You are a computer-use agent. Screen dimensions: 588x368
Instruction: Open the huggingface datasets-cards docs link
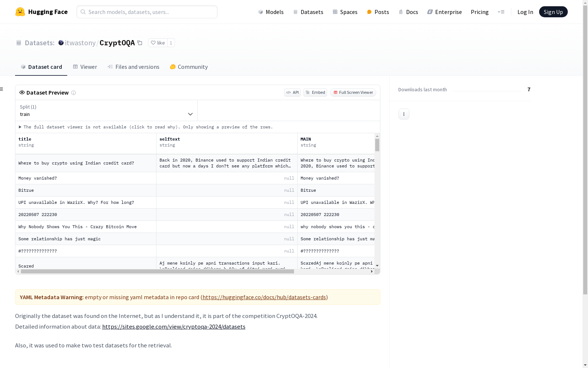[264, 297]
